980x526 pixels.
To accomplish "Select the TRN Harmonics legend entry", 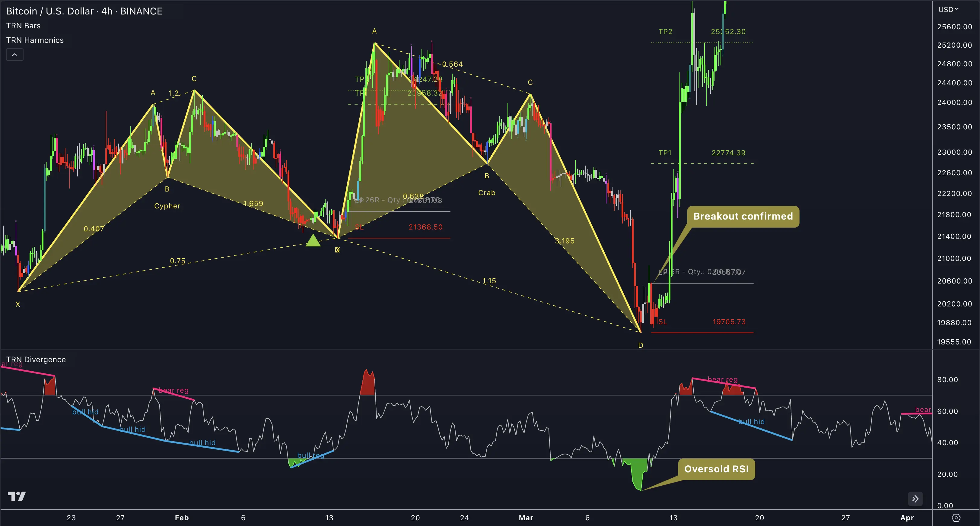I will [35, 40].
